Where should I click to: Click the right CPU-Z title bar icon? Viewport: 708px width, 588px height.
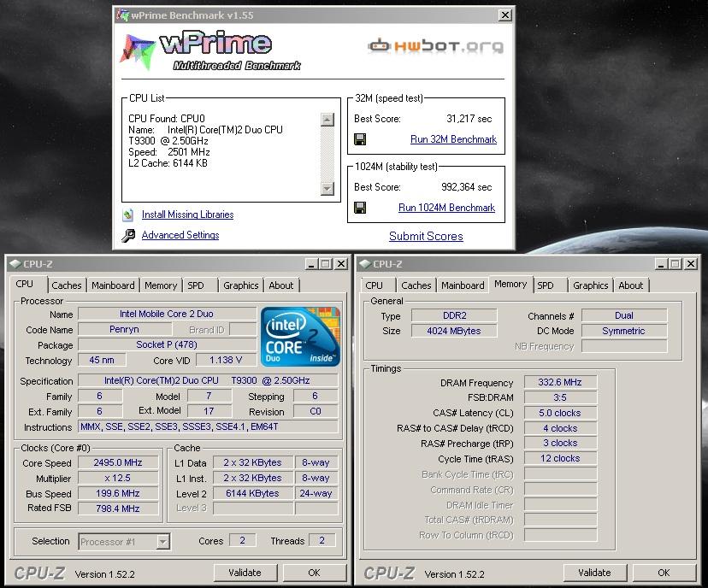coord(365,264)
